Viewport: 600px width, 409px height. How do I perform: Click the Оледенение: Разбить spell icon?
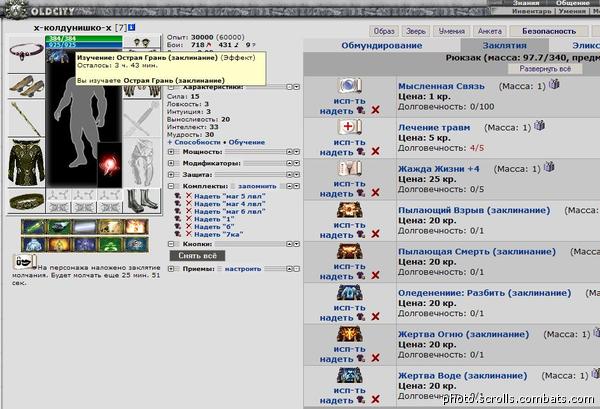pos(349,293)
